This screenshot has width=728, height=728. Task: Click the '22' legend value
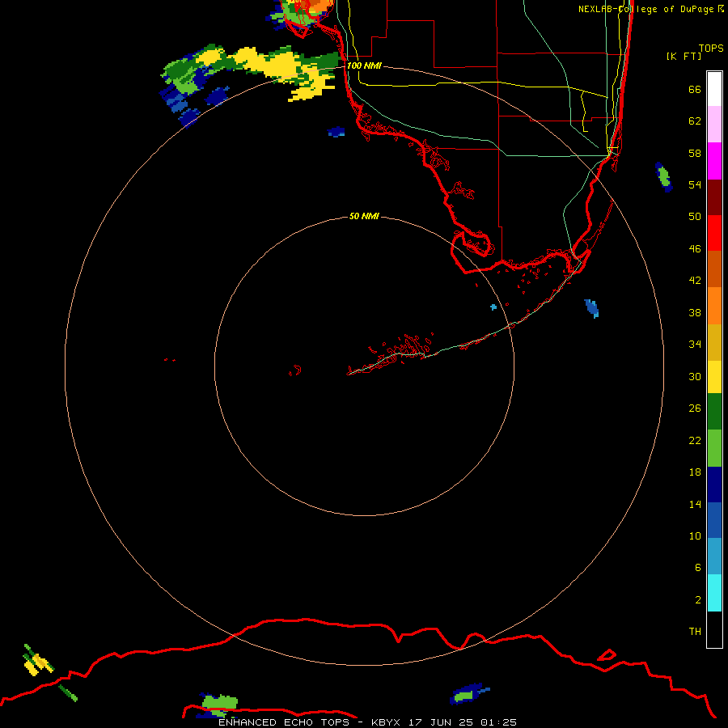(695, 440)
